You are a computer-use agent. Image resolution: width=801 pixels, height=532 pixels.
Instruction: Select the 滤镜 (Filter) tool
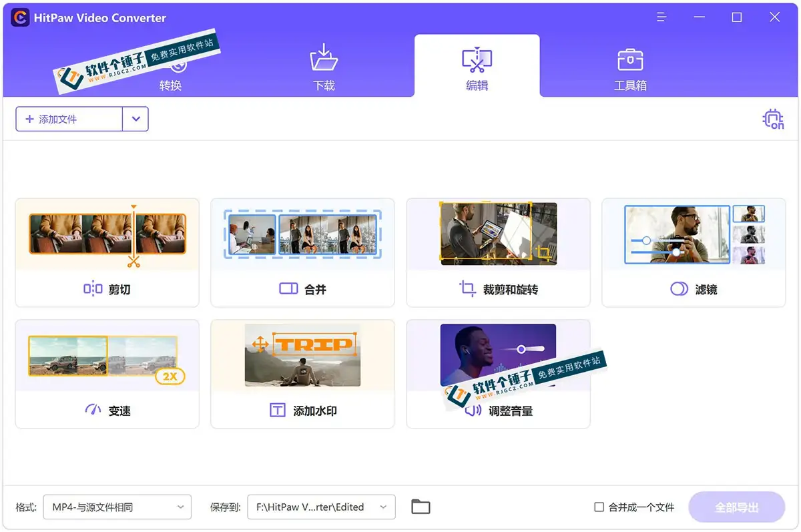[x=693, y=254]
